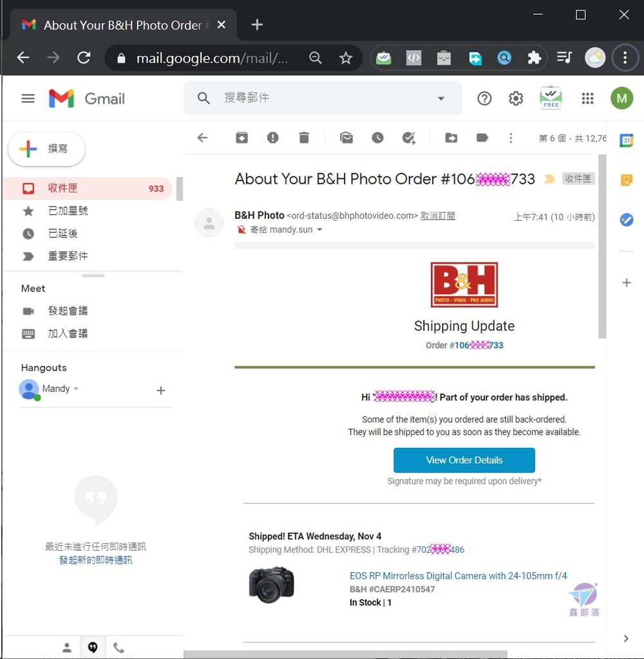Expand search options dropdown arrow
The width and height of the screenshot is (644, 659).
click(441, 98)
